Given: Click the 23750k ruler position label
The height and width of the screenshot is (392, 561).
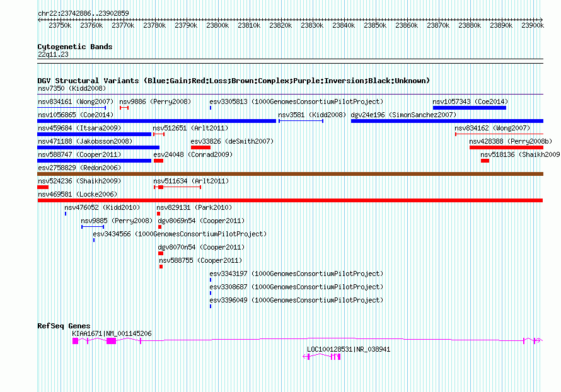Looking at the screenshot, I should click(60, 25).
